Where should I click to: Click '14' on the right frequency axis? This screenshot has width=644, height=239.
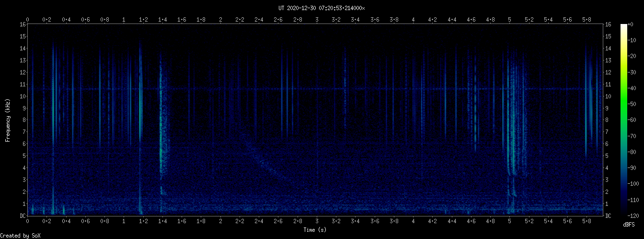pos(609,48)
